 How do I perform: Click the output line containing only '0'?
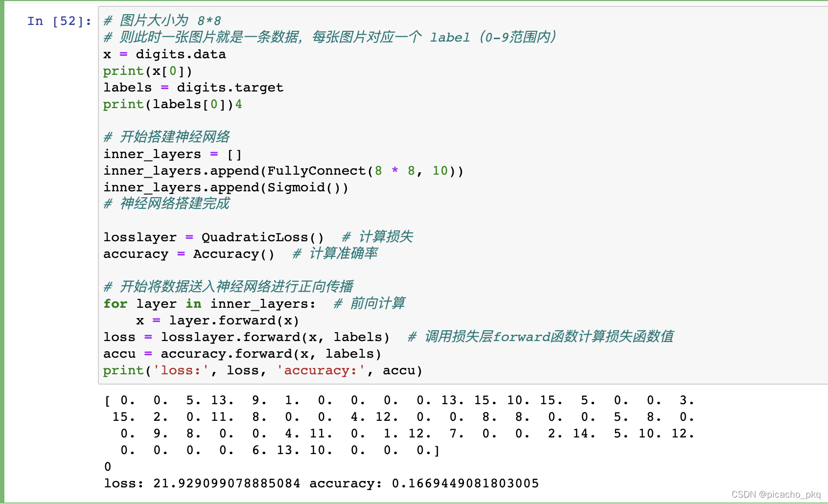pos(108,467)
